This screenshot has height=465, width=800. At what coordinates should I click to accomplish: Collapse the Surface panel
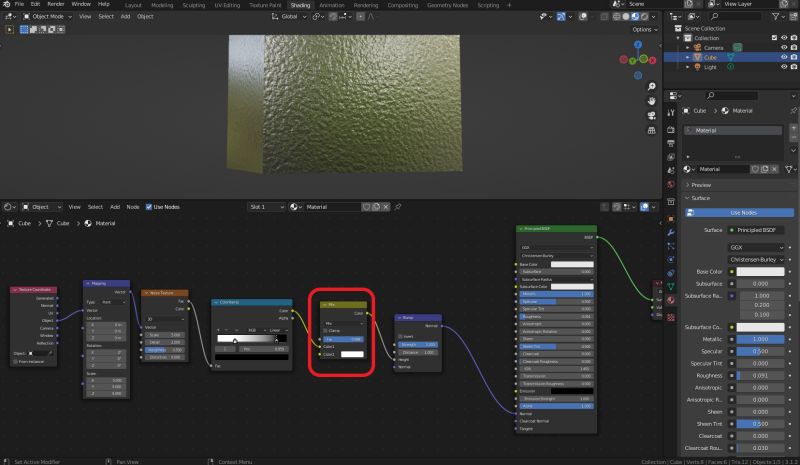coord(700,198)
